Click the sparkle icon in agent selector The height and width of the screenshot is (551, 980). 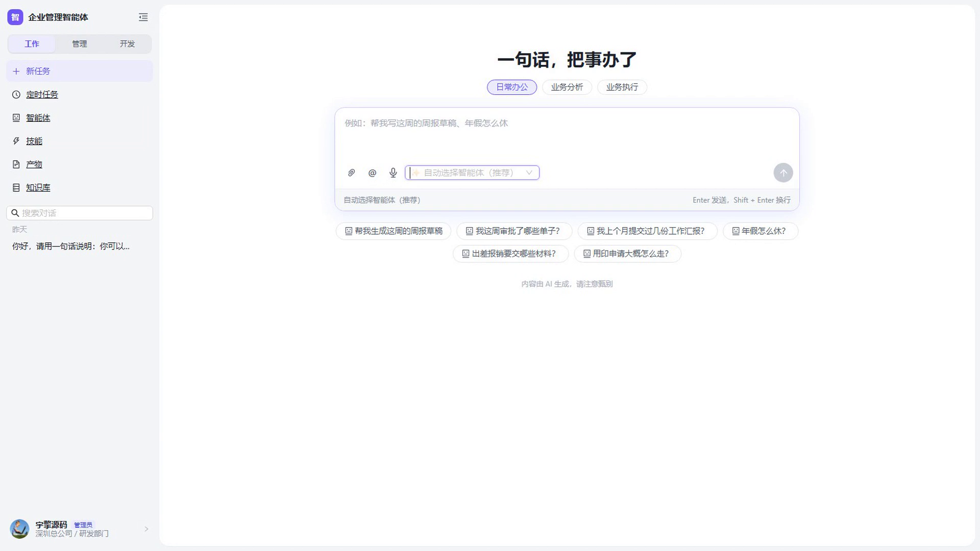(416, 173)
